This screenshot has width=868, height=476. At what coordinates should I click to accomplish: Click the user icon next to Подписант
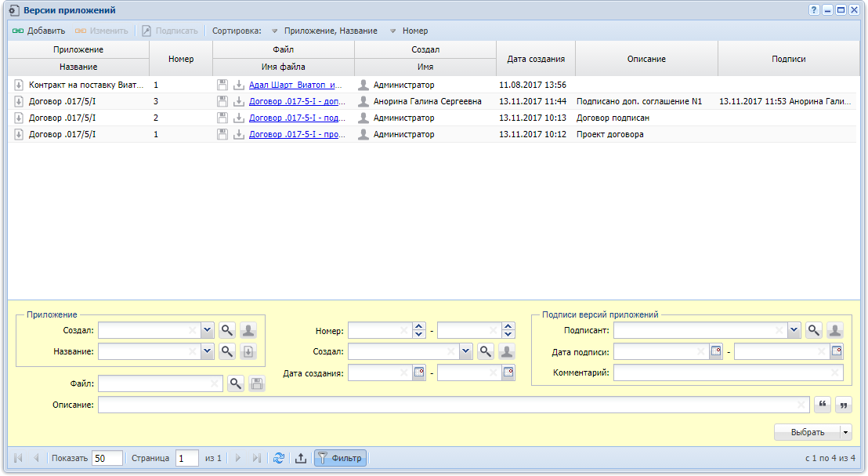point(835,330)
